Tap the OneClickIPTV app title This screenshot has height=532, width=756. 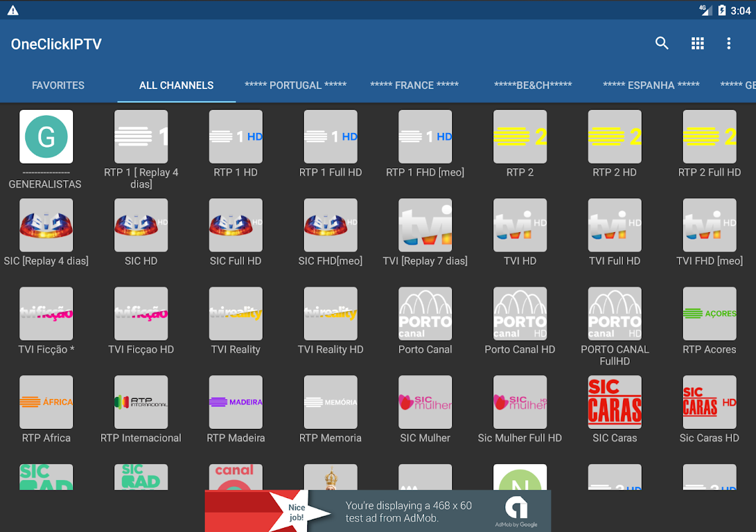click(x=56, y=44)
